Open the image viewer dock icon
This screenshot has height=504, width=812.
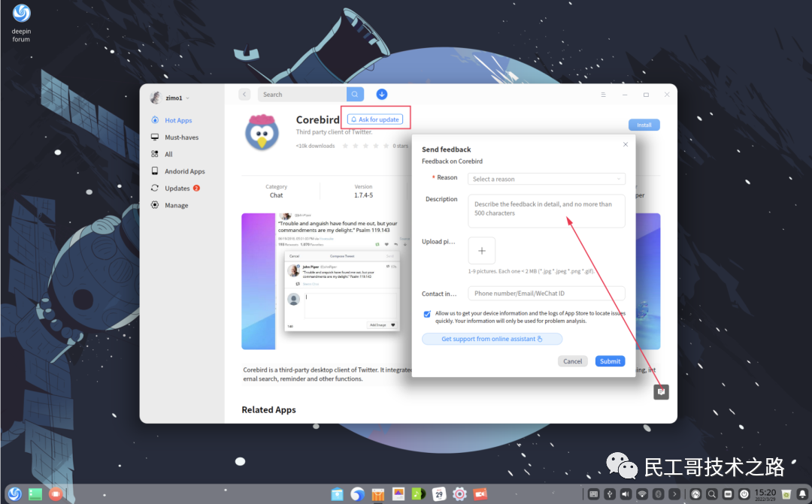(398, 494)
